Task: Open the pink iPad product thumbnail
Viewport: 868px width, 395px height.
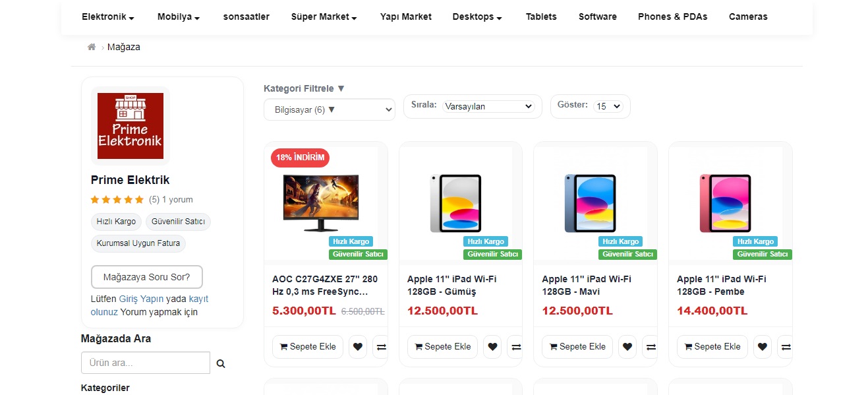Action: (725, 203)
